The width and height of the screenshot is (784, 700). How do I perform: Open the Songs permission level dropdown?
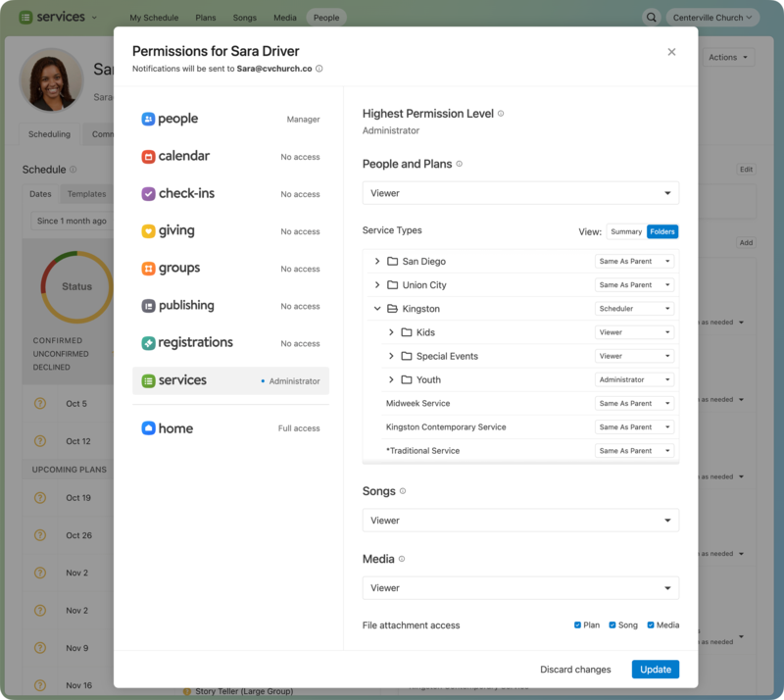[x=520, y=520]
